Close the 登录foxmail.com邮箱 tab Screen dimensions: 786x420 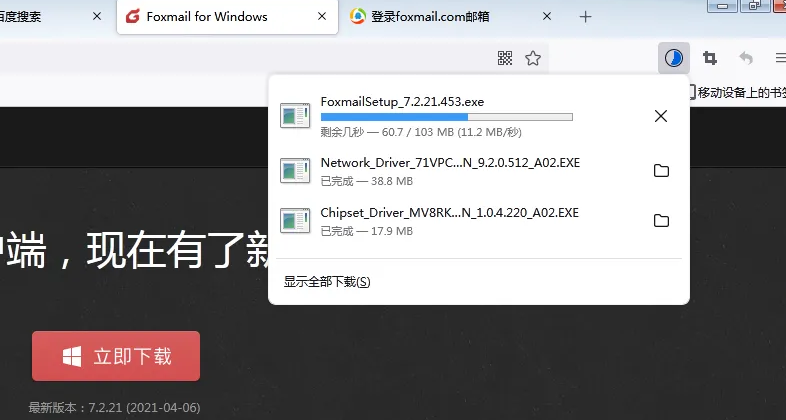[x=547, y=17]
